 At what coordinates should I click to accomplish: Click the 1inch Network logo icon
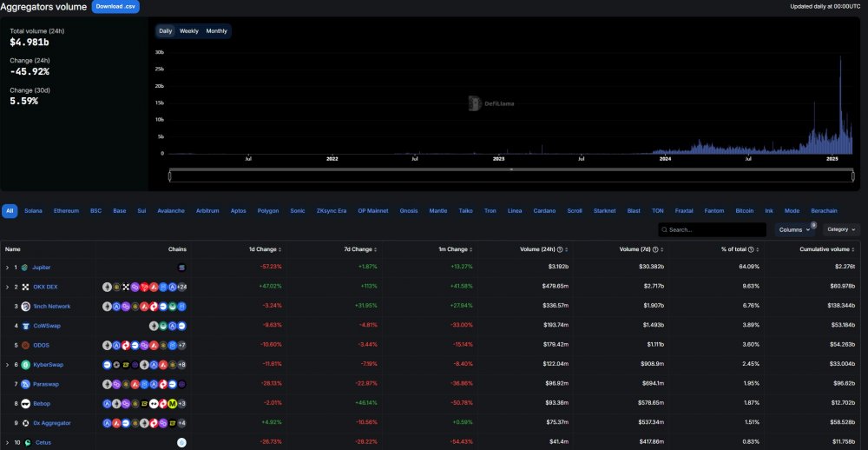(25, 307)
